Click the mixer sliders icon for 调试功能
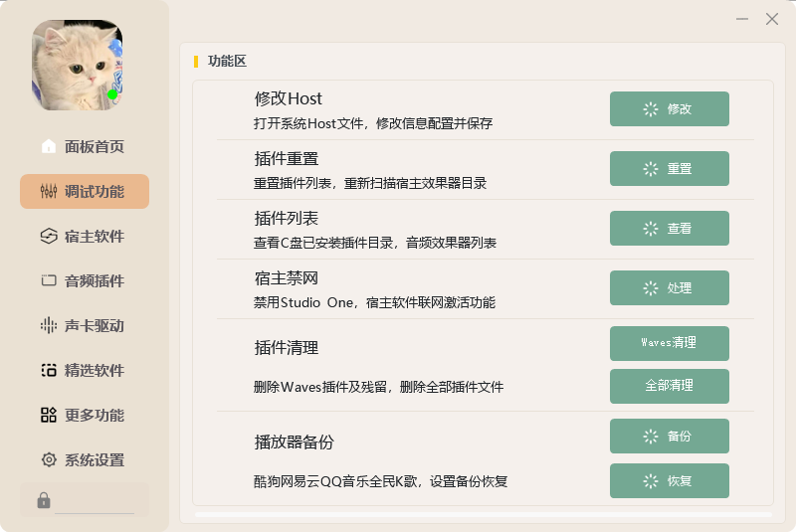The width and height of the screenshot is (796, 532). (x=48, y=191)
